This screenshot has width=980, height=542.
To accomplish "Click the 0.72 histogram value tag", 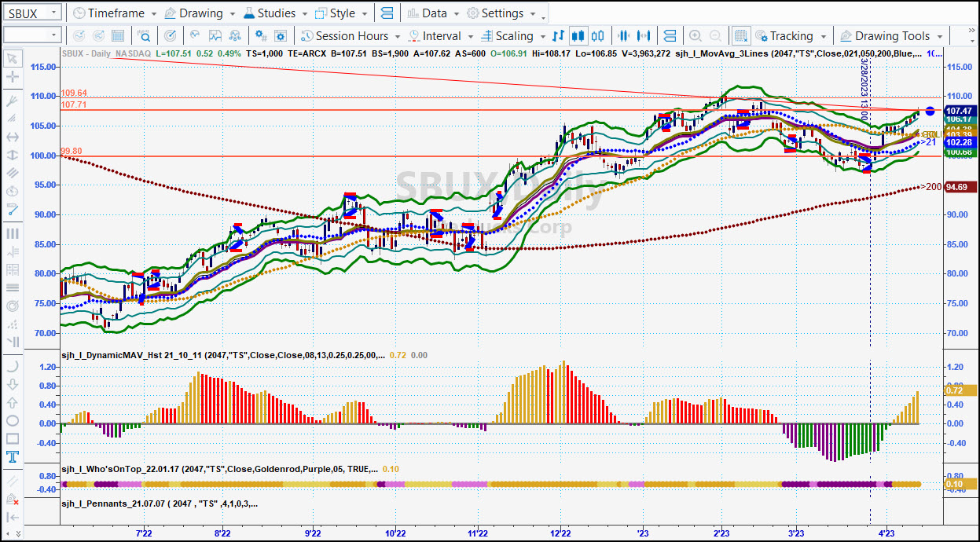I will click(x=959, y=390).
